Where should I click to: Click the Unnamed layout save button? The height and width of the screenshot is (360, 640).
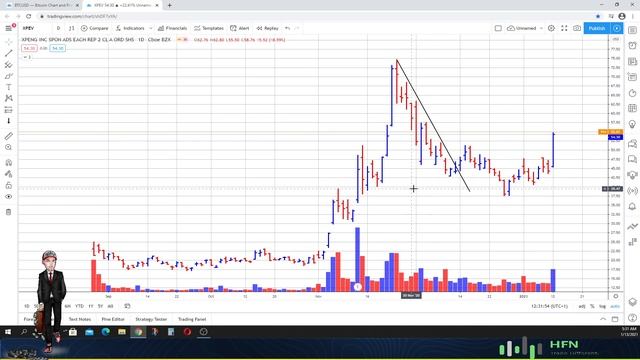coord(522,28)
